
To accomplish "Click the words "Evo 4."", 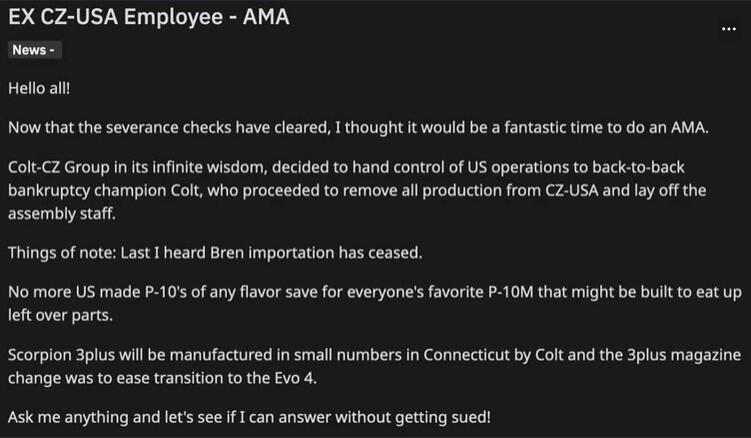I will click(296, 379).
